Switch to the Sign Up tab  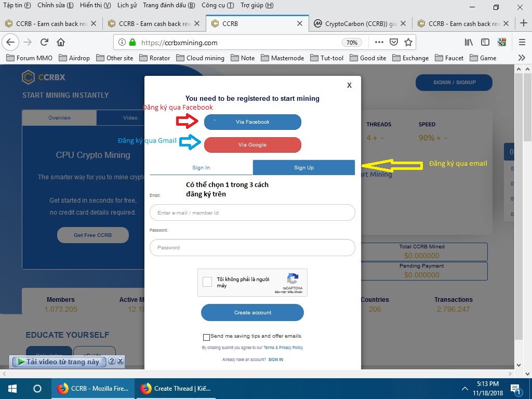point(303,168)
